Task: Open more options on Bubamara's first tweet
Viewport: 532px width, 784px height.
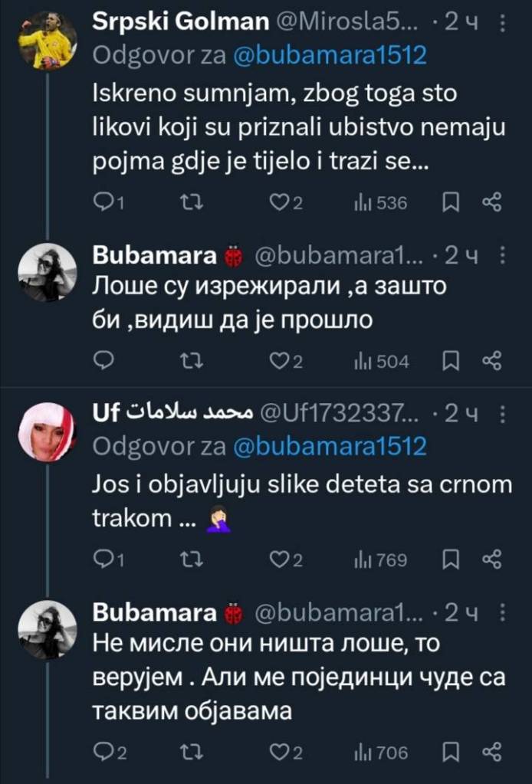Action: click(502, 255)
